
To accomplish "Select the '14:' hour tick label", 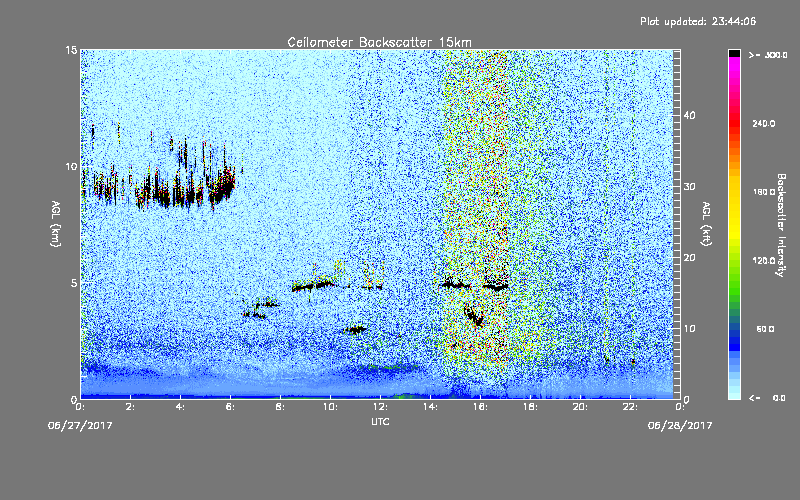I will click(431, 407).
